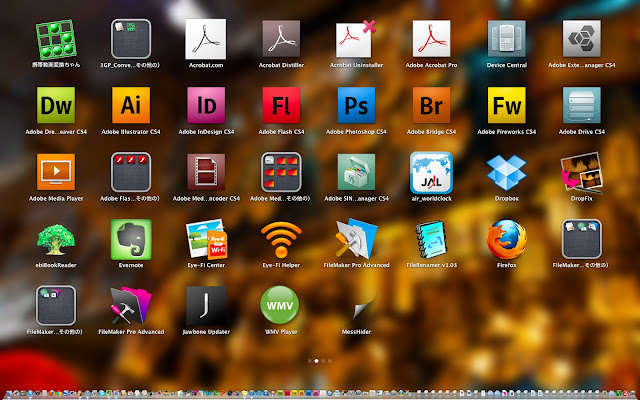The height and width of the screenshot is (400, 640).
Task: Launch Eye-Fi Center
Action: (206, 239)
